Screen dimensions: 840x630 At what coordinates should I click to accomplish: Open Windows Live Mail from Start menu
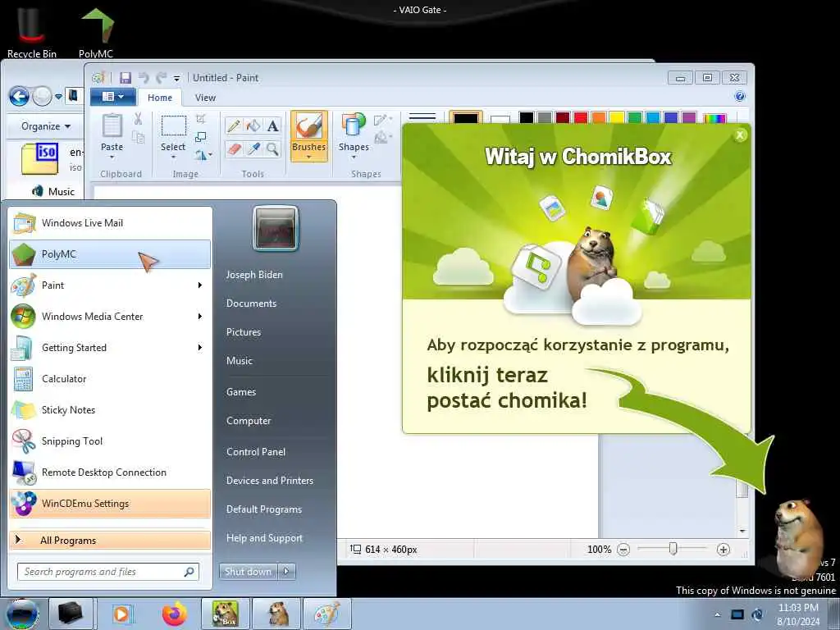point(111,223)
